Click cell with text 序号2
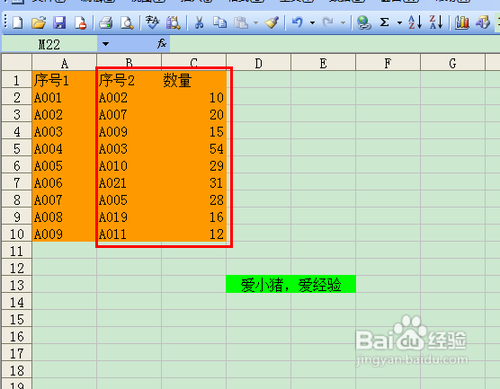Screen dimensions: 500x389 [x=129, y=80]
